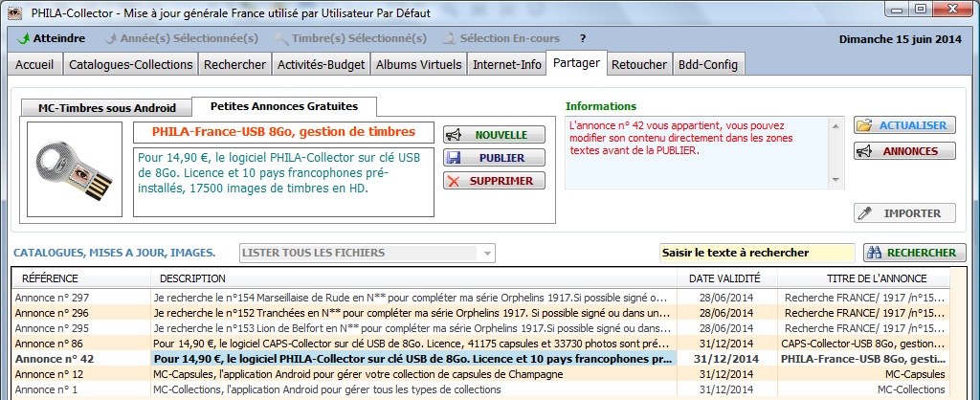The width and height of the screenshot is (980, 400).
Task: Click the Année(s) Sélectionnée(s) toolbar icon
Action: (111, 38)
